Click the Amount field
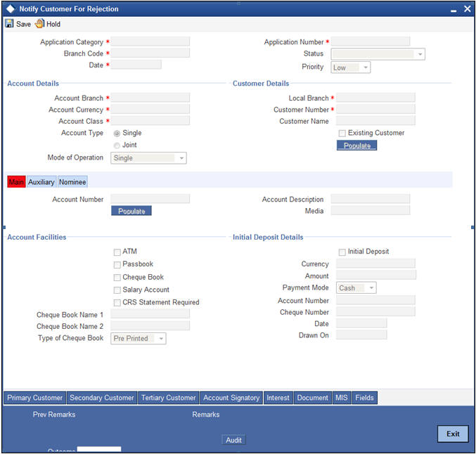The image size is (476, 454). pyautogui.click(x=376, y=275)
